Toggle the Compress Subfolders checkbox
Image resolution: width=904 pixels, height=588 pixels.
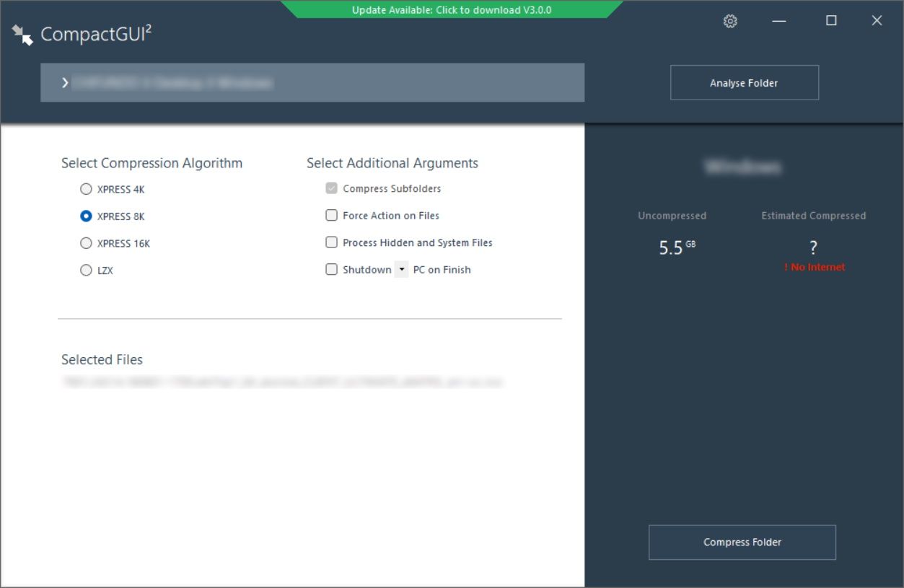click(x=332, y=188)
